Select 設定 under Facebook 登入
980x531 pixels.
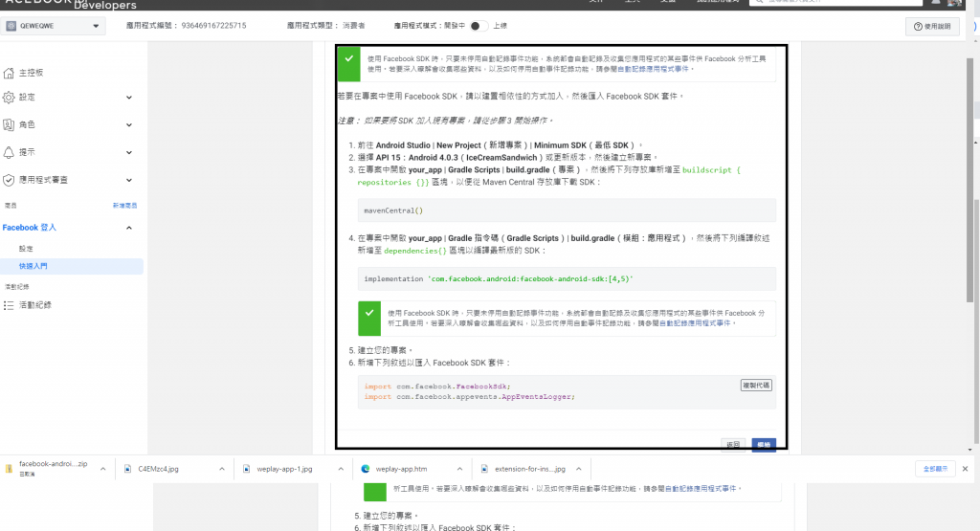[x=26, y=249]
